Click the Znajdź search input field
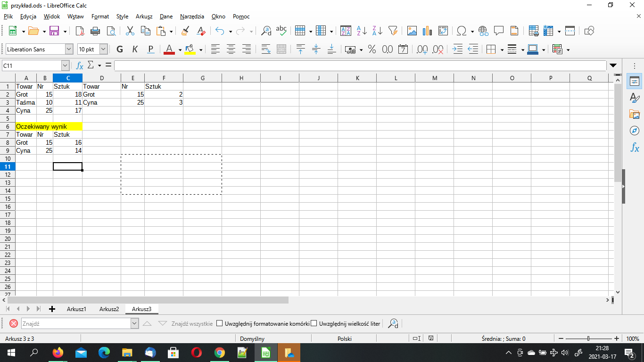The width and height of the screenshot is (644, 362). point(78,323)
